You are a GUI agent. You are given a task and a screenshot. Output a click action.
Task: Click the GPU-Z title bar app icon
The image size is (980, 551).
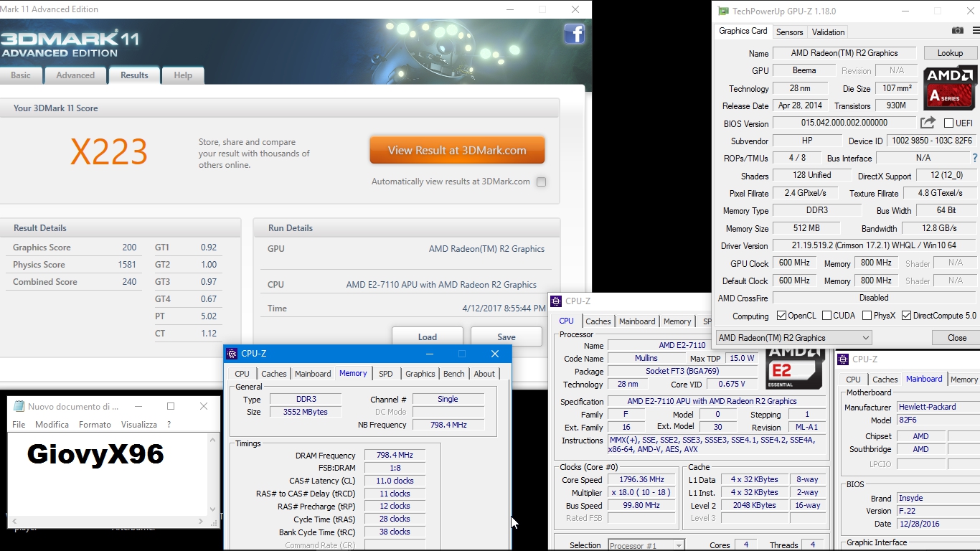point(724,11)
